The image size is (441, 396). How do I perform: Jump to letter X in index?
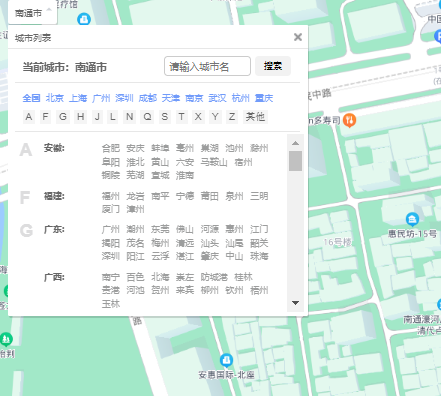point(198,117)
